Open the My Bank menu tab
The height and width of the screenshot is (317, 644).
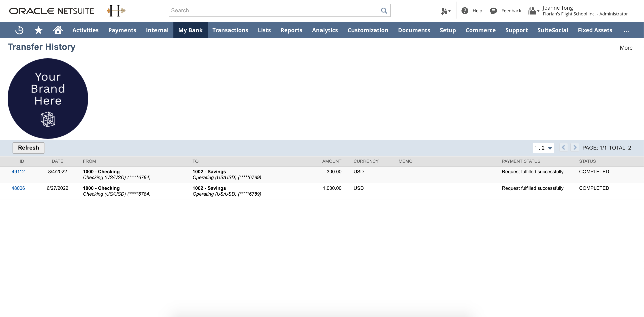click(x=190, y=30)
